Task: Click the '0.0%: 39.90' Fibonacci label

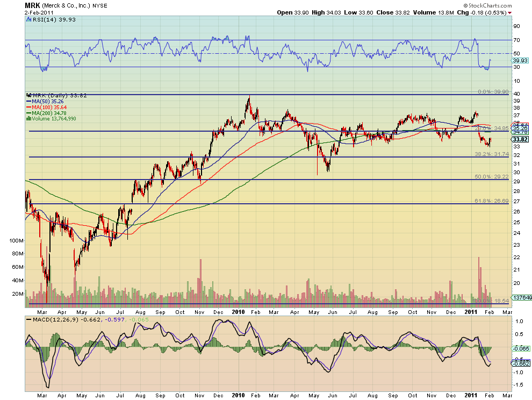Action: (x=493, y=92)
